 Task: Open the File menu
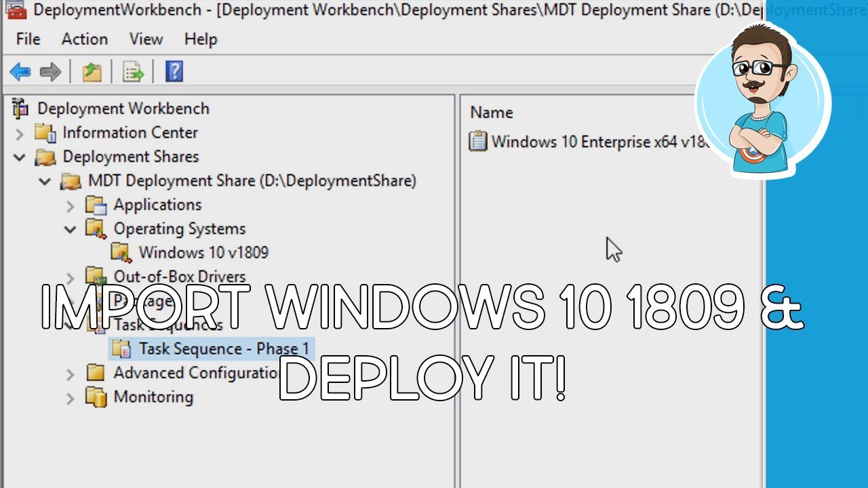pos(28,39)
